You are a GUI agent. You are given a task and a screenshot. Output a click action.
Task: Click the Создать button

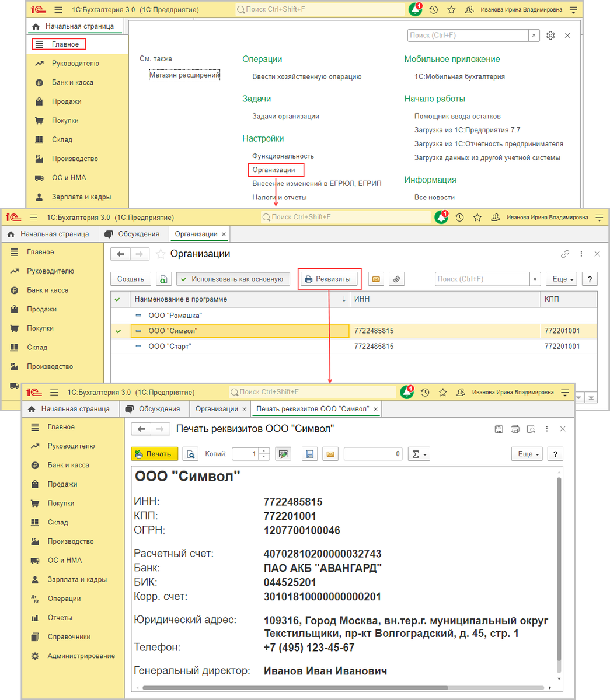coord(131,279)
